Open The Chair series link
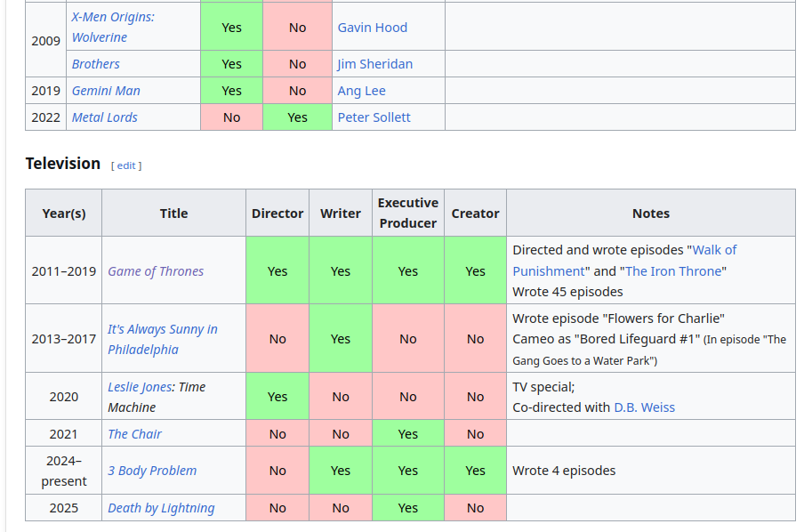This screenshot has width=804, height=532. point(134,434)
